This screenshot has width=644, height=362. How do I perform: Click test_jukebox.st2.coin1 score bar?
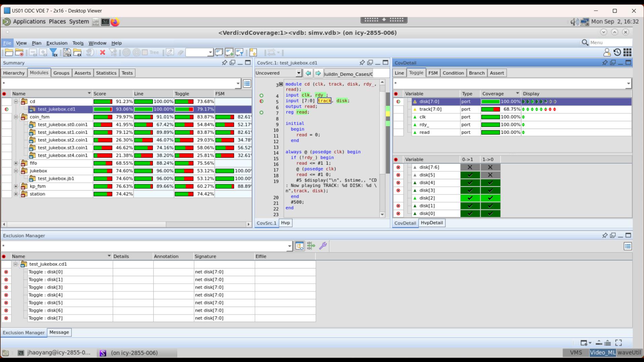pos(103,140)
